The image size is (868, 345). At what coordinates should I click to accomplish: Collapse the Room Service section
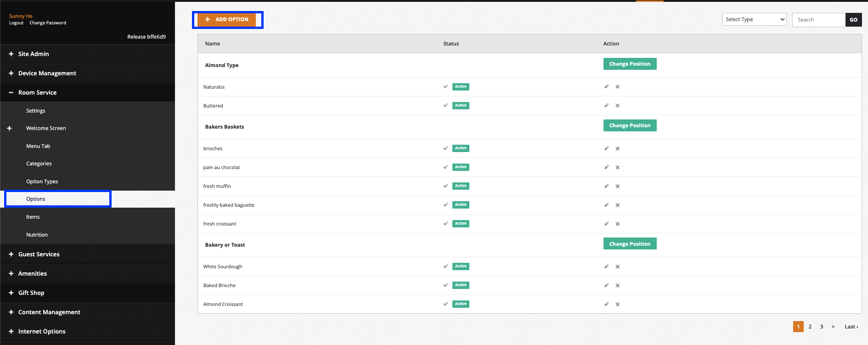pyautogui.click(x=37, y=92)
